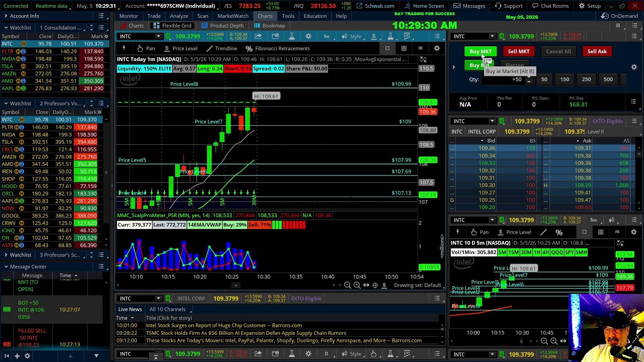Screen dimensions: 644x362
Task: Open the share icon in the main chart toolbar
Action: tap(258, 36)
